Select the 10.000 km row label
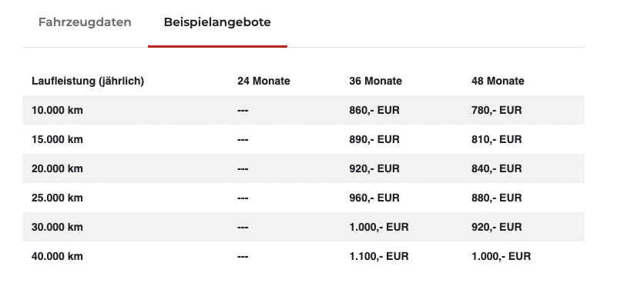Viewport: 644px width, 283px height. coord(57,110)
